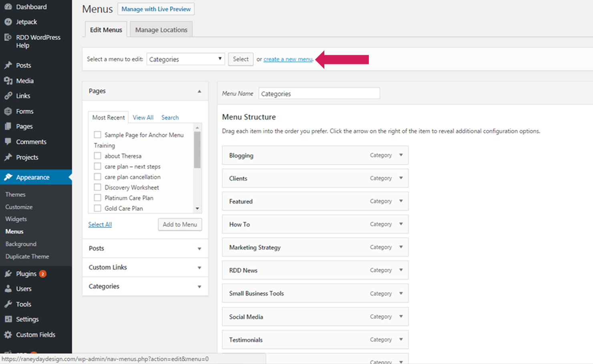
Task: Check the Platinum Care Plan page
Action: click(97, 198)
